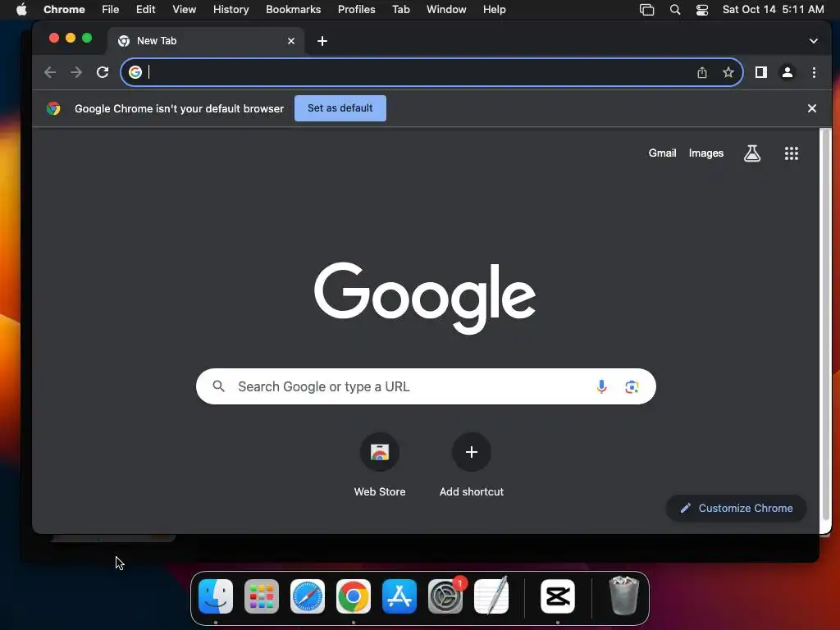Open the Google apps grid

(792, 153)
